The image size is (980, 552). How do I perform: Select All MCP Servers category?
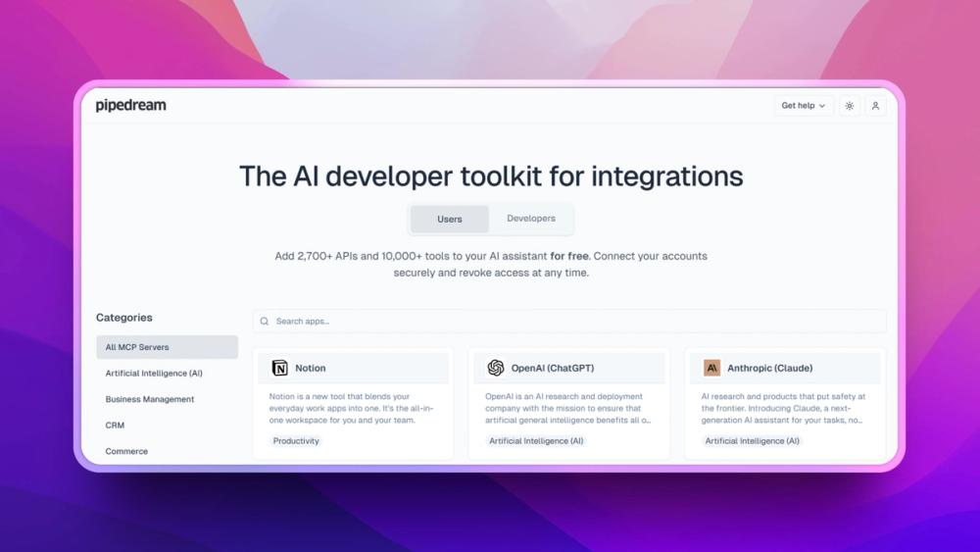(x=167, y=347)
